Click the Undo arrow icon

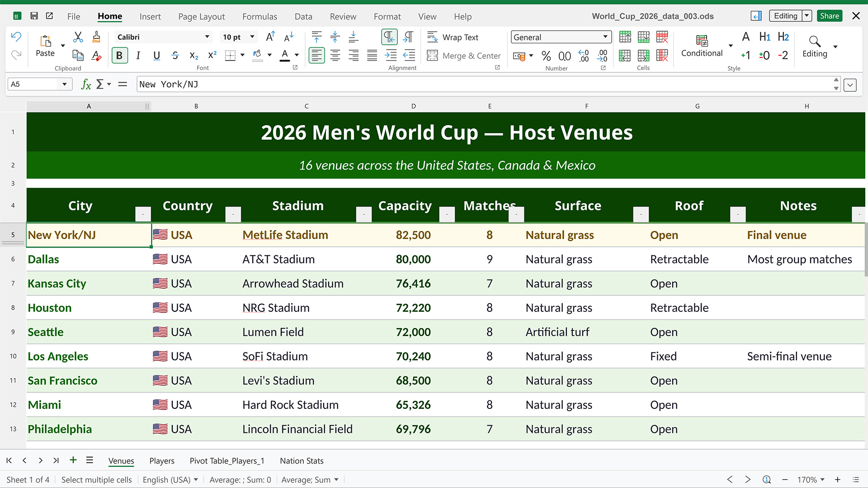(16, 37)
